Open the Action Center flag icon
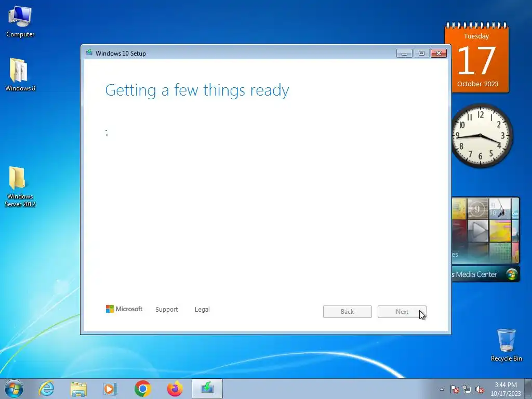 [x=455, y=389]
